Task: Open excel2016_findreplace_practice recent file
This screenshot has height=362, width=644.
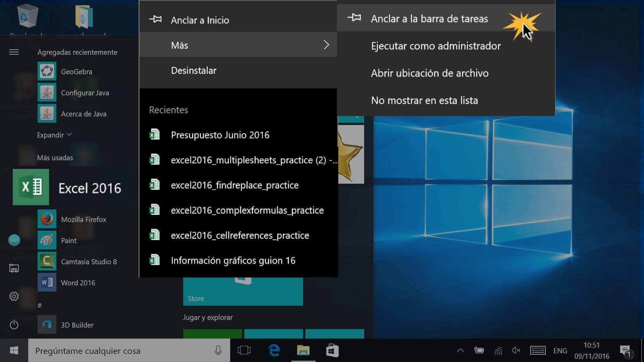Action: click(239, 185)
